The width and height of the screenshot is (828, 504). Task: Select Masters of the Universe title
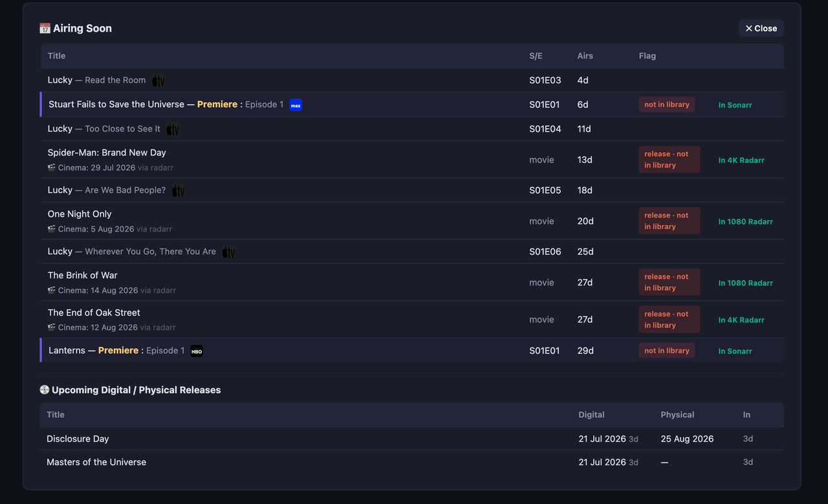click(x=96, y=462)
